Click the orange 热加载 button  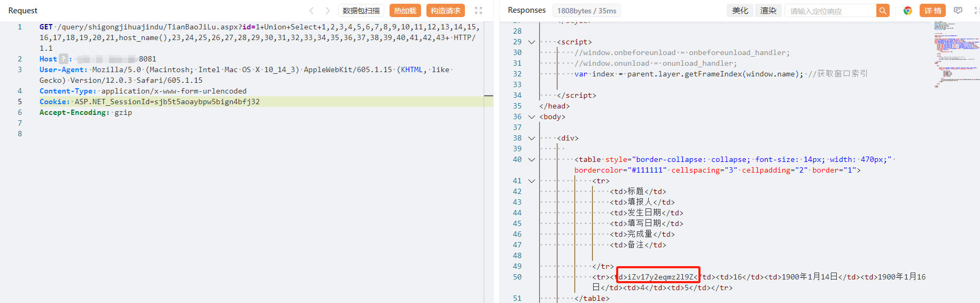point(405,11)
